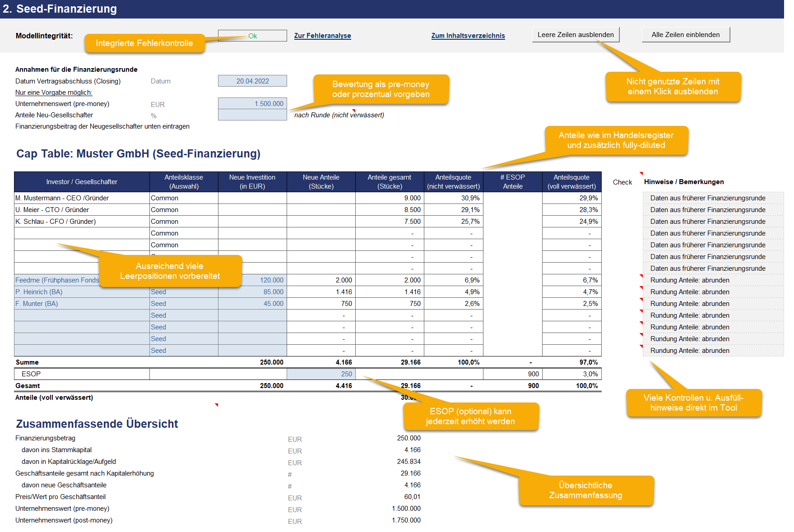Screen dimensions: 794x532
Task: Select the closing date field 20.04.2022
Action: pos(252,81)
